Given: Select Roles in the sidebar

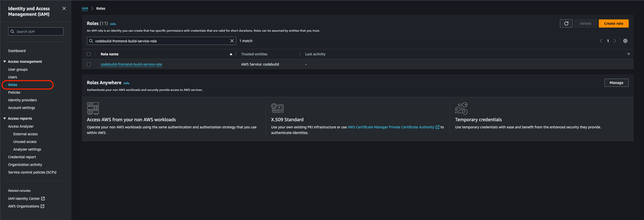Looking at the screenshot, I should [x=13, y=85].
